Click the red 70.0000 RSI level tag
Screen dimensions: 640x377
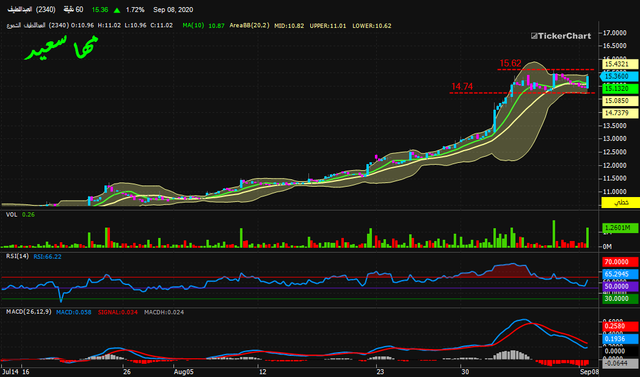(620, 262)
